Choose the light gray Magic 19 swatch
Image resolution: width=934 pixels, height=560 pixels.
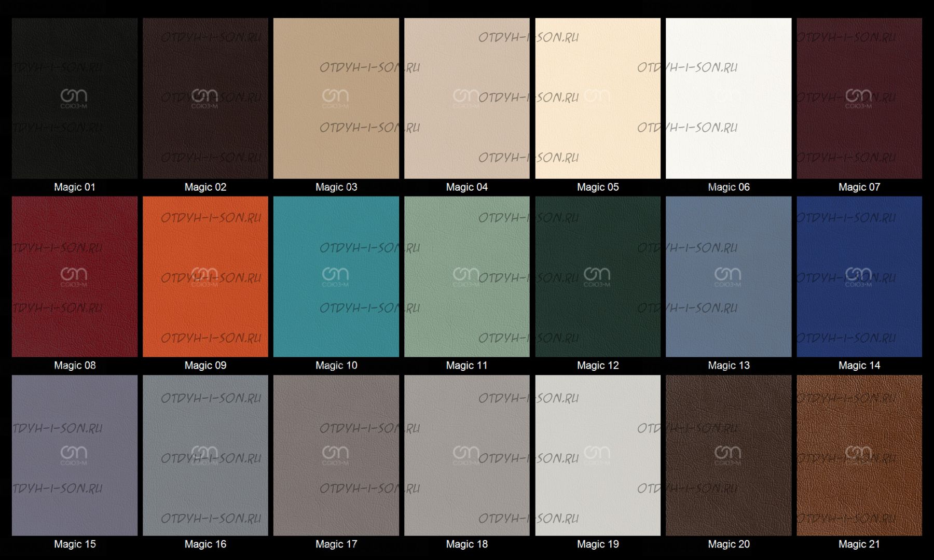click(598, 455)
